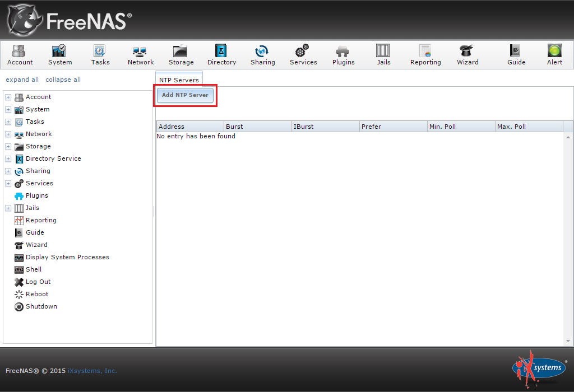This screenshot has width=574, height=392.
Task: Click the Reboot spinner icon in tree
Action: point(19,295)
